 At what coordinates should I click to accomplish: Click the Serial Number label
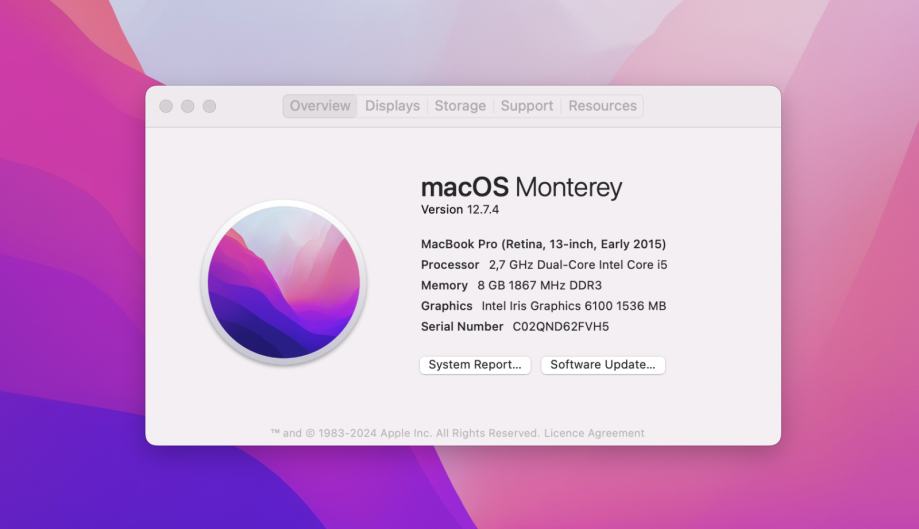[462, 326]
